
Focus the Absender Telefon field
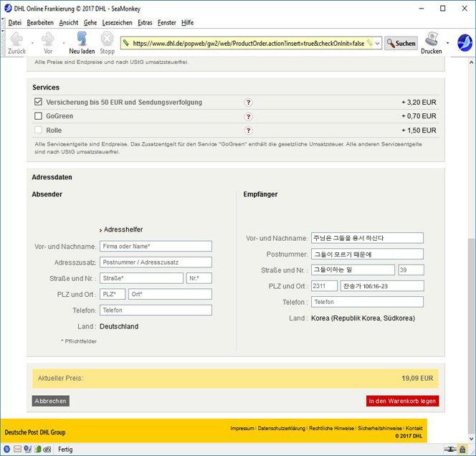pos(156,310)
